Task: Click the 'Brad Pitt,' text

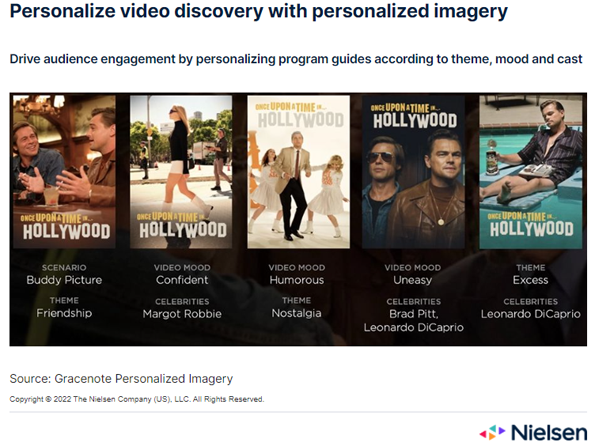Action: (x=414, y=314)
